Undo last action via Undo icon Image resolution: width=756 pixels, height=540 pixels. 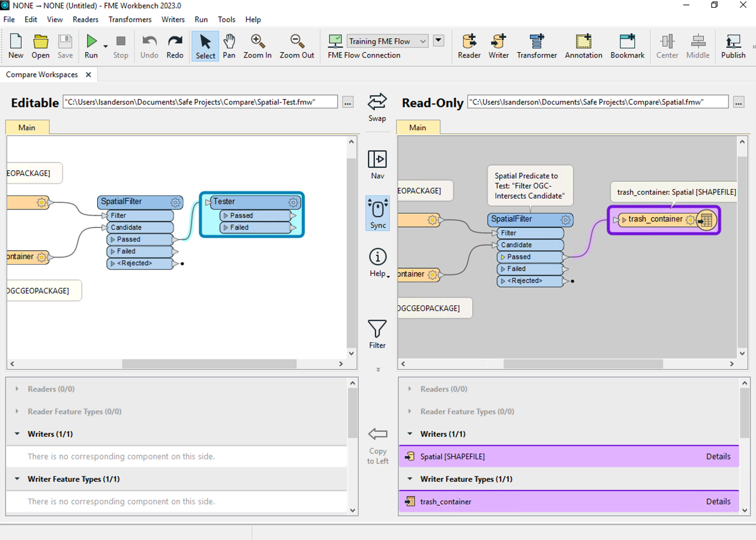point(149,46)
